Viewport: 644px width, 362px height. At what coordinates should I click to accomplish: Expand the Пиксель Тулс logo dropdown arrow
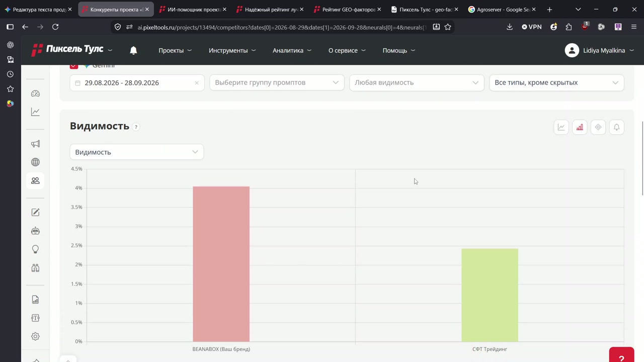[110, 50]
